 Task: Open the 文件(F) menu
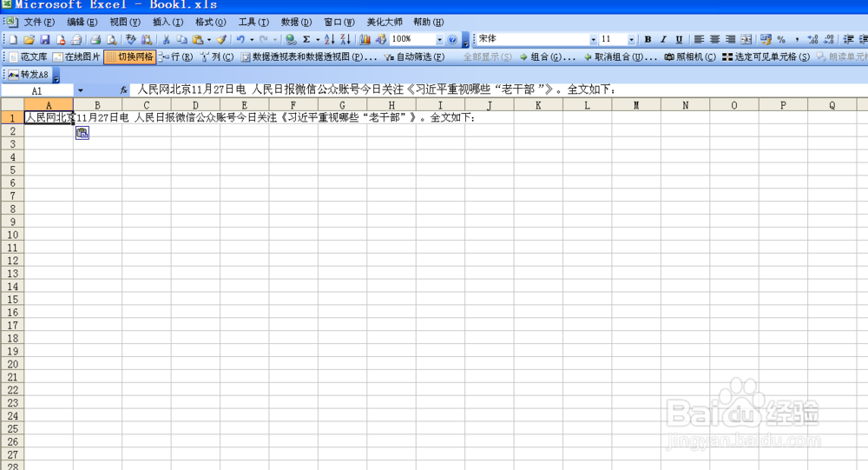pos(39,23)
